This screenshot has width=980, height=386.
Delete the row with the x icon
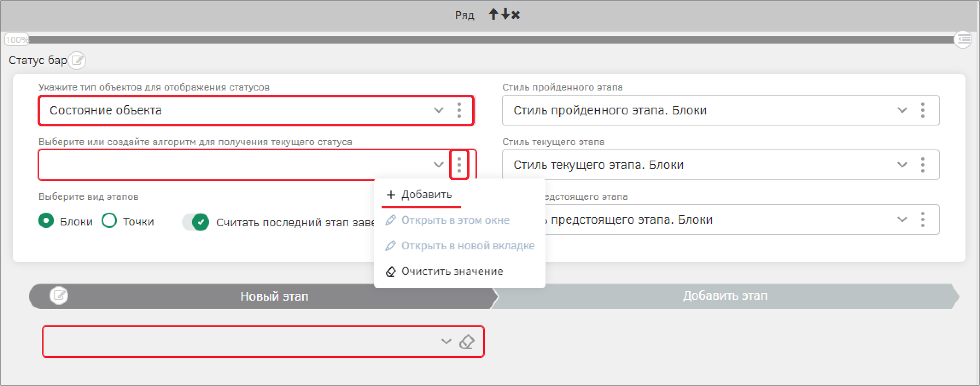pos(516,15)
